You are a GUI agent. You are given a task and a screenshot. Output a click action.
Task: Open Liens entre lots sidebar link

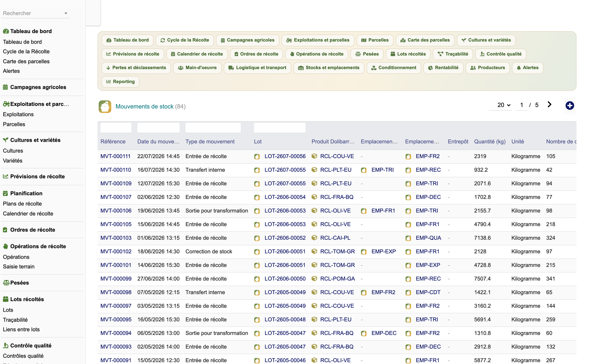pyautogui.click(x=21, y=330)
